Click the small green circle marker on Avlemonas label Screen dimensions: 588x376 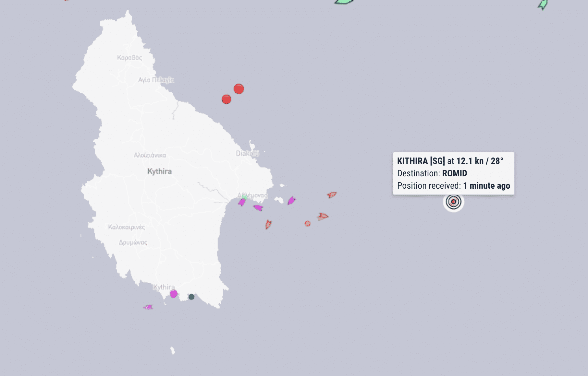click(x=245, y=197)
